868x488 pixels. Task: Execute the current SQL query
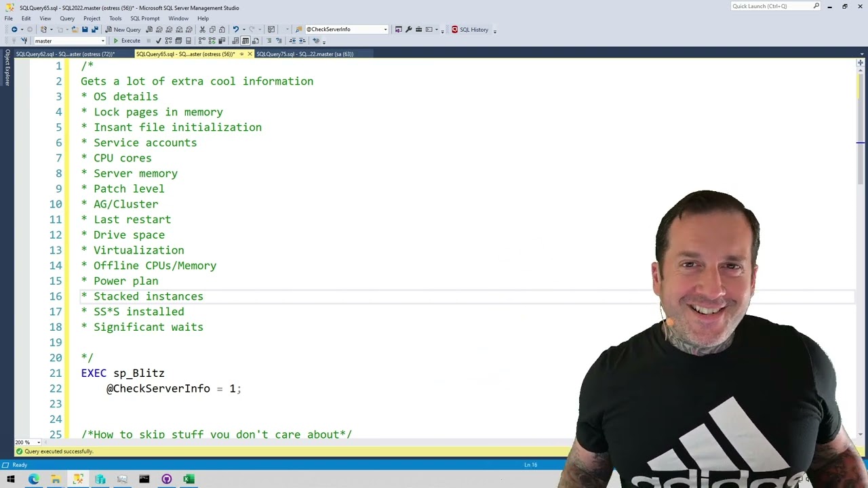click(x=126, y=41)
